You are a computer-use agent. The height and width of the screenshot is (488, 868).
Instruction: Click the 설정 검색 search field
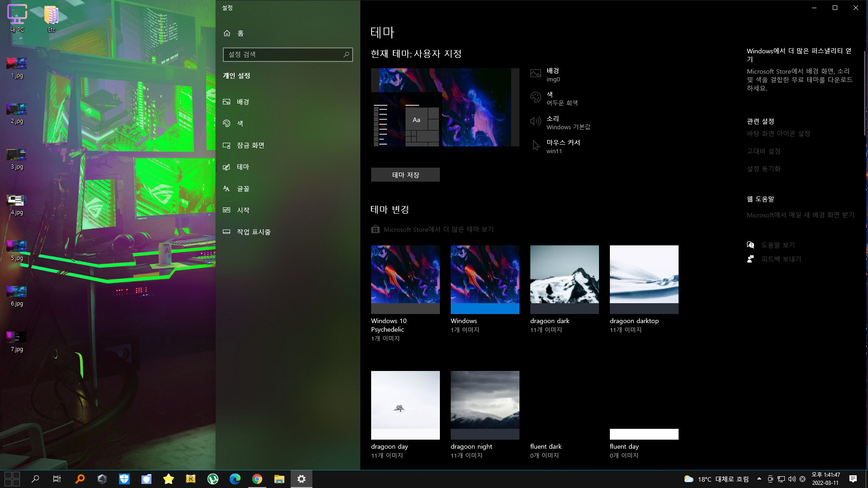pyautogui.click(x=288, y=54)
